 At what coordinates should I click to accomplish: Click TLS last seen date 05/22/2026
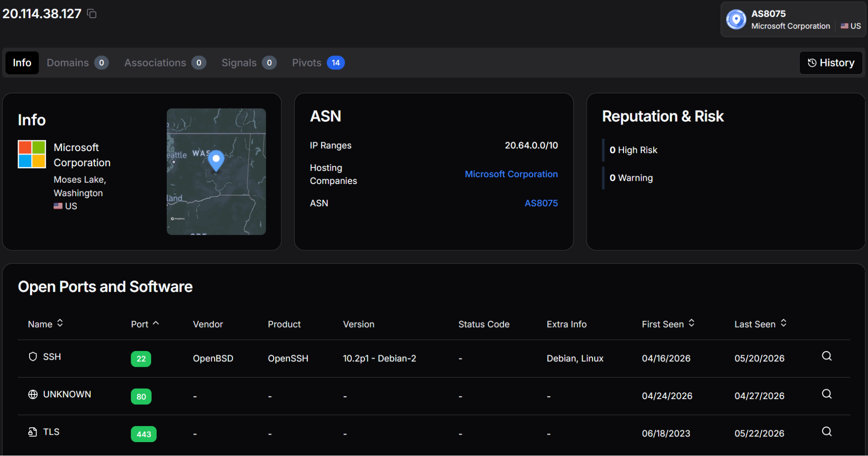tap(759, 434)
